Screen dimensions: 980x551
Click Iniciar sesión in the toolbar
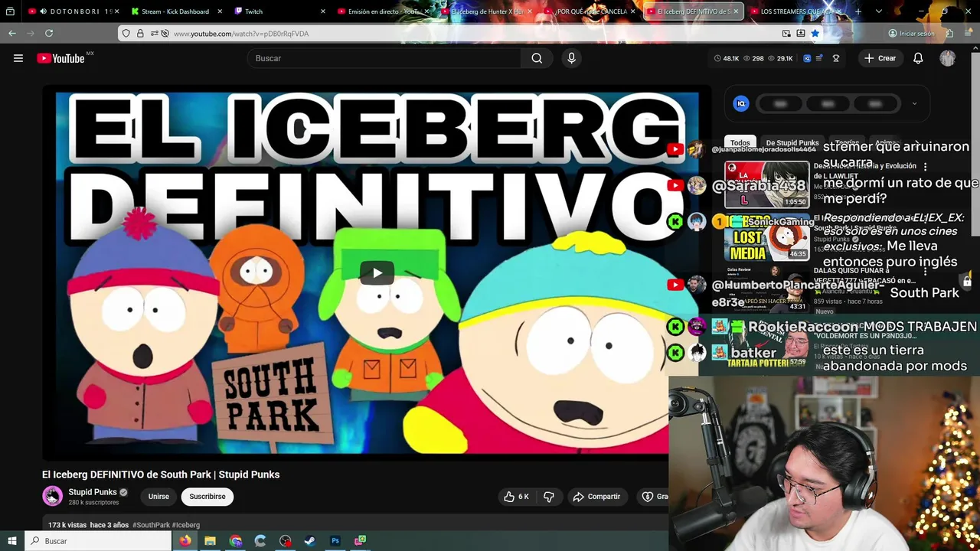tap(911, 34)
